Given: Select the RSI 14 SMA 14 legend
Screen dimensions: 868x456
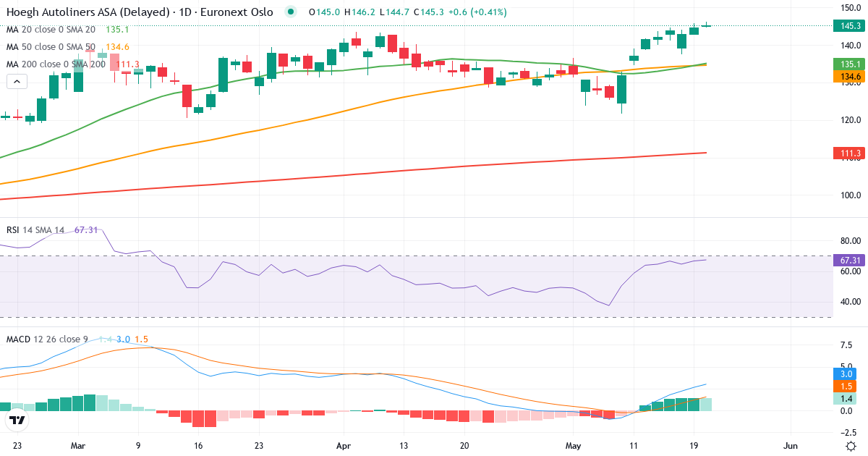Looking at the screenshot, I should 35,230.
